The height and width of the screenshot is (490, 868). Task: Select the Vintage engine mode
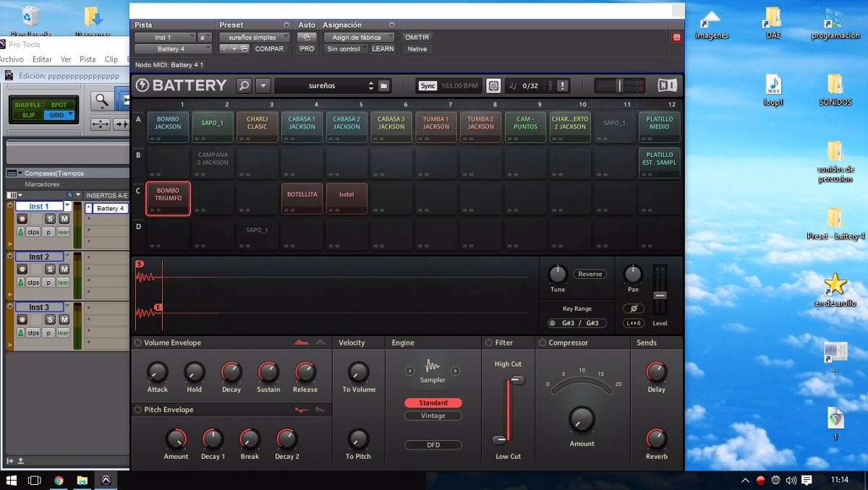coord(433,416)
